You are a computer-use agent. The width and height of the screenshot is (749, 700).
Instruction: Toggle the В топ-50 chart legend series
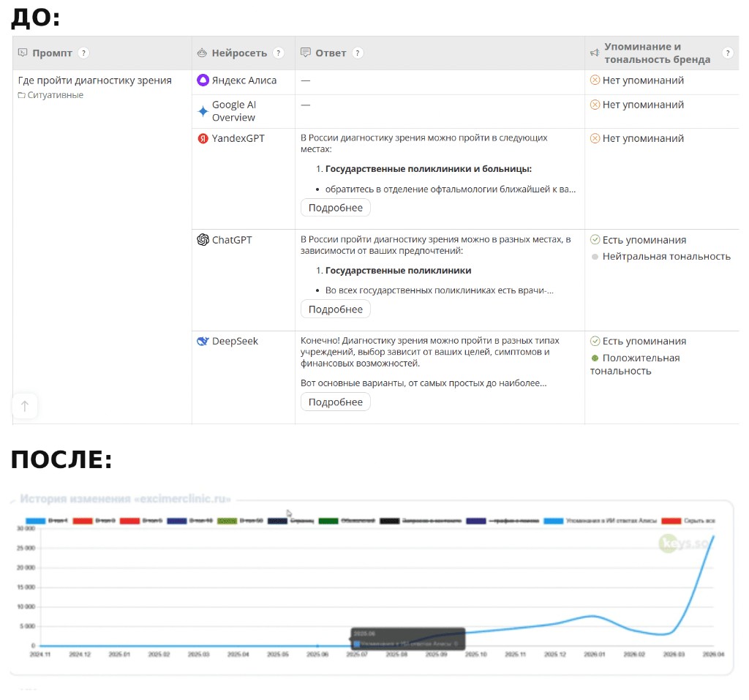click(x=240, y=521)
